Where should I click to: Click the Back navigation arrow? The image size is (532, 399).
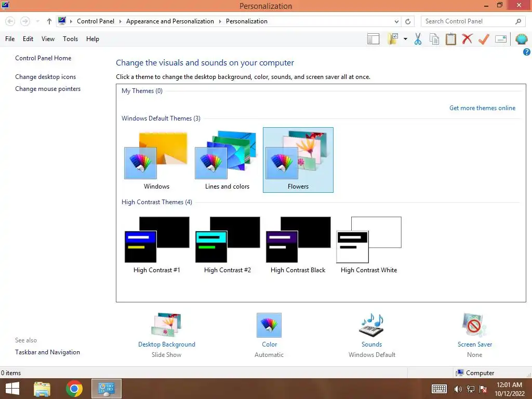point(10,21)
